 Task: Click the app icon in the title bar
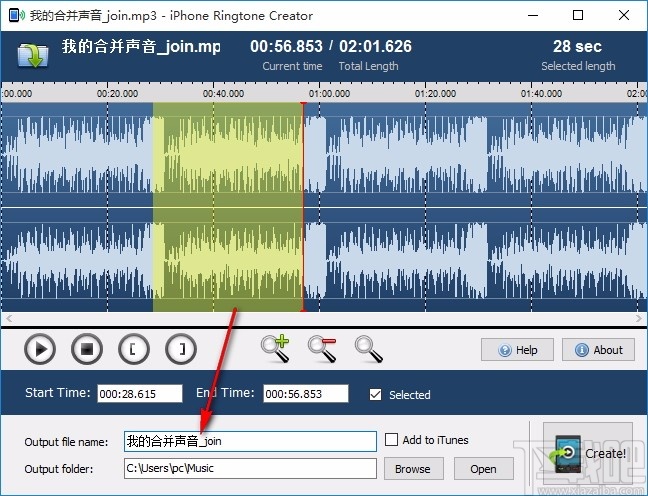pyautogui.click(x=17, y=15)
